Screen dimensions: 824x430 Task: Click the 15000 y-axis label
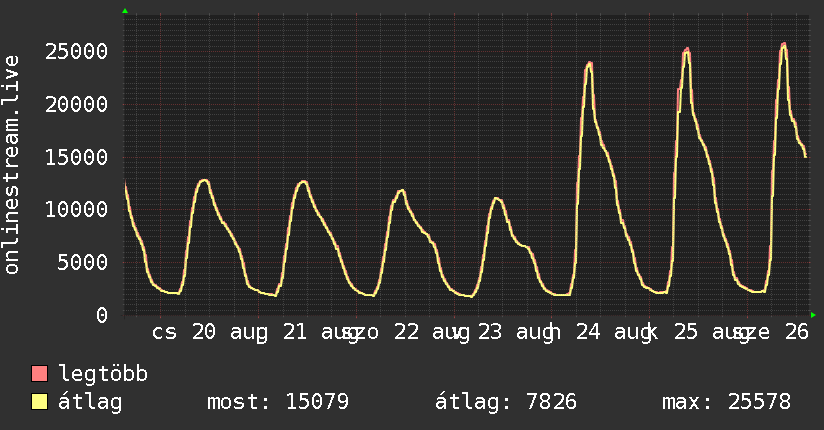pyautogui.click(x=76, y=157)
